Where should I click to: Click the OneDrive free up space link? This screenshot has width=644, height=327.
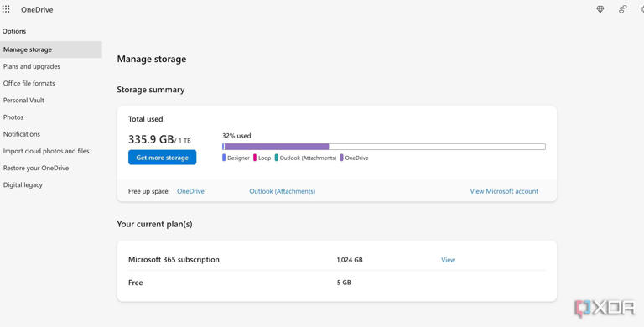[190, 191]
